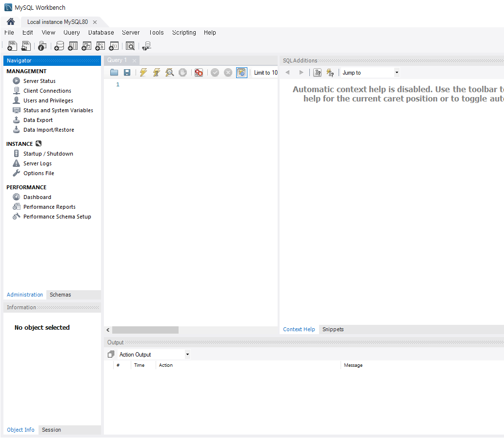Screen dimensions: 504x438
Task: Open Server Logs
Action: 38,163
